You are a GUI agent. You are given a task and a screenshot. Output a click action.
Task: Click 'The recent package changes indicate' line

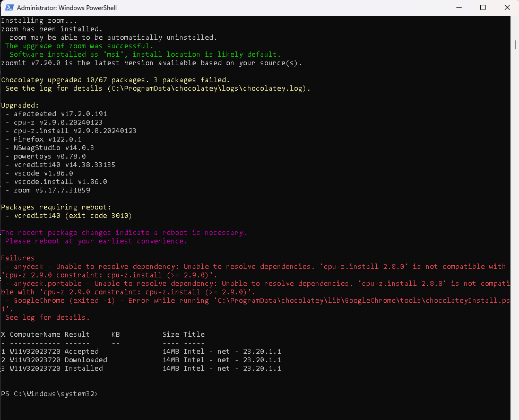point(124,233)
